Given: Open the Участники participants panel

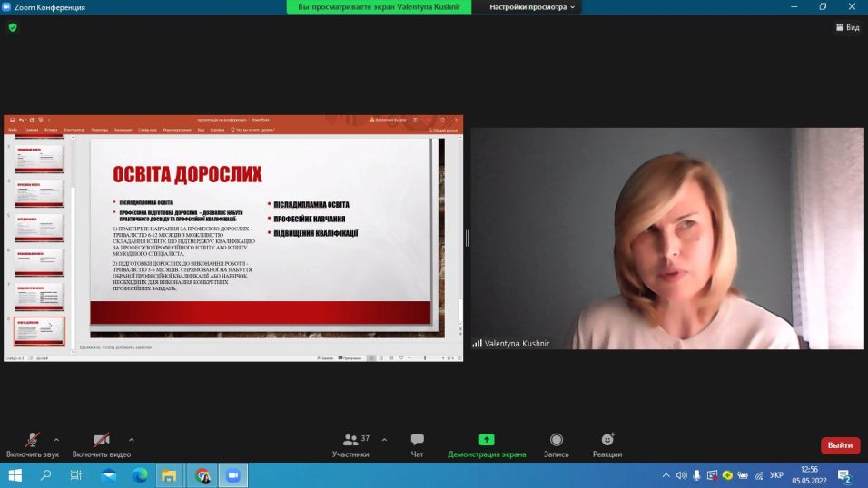Looking at the screenshot, I should coord(350,440).
